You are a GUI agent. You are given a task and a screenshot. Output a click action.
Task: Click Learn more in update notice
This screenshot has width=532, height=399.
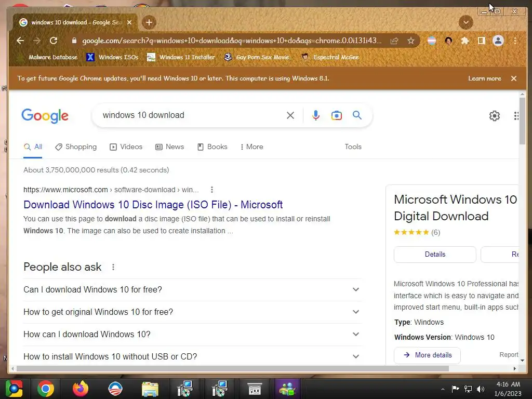click(485, 78)
